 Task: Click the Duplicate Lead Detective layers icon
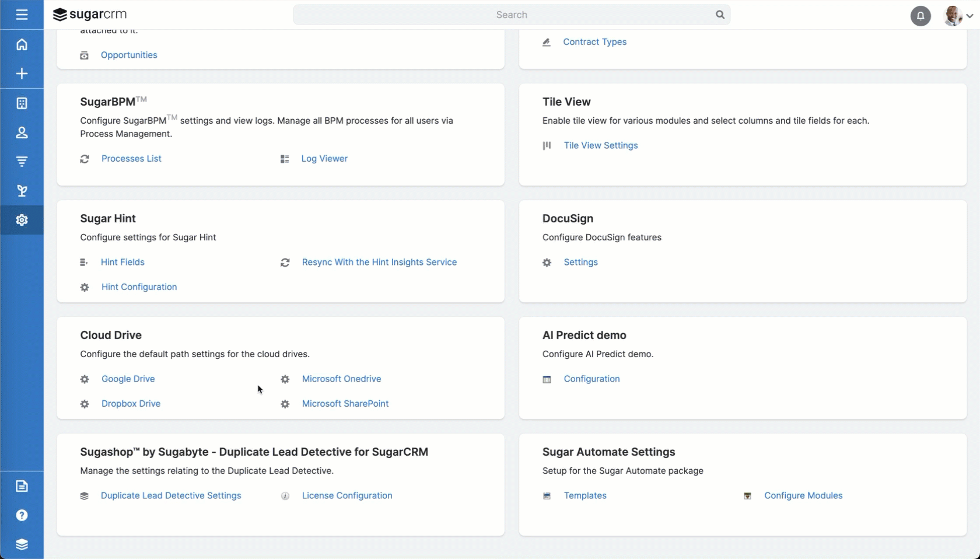(x=85, y=496)
